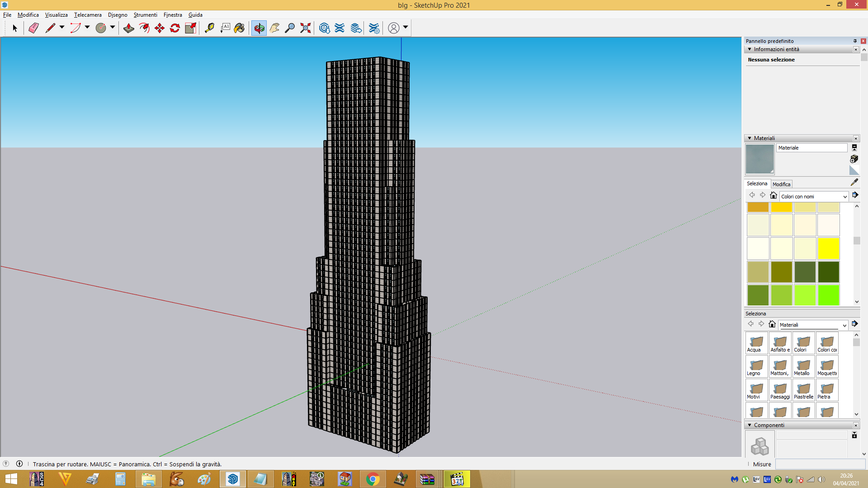Open the Strumenti menu
The width and height of the screenshot is (868, 488).
click(145, 15)
